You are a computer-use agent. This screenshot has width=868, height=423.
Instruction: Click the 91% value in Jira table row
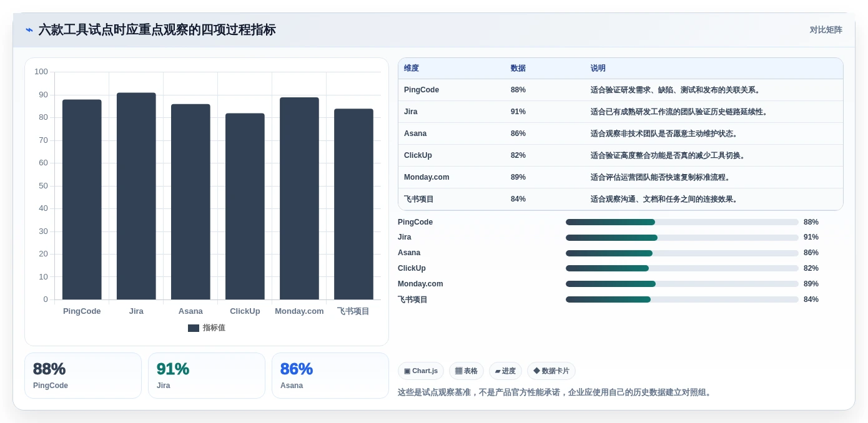click(518, 112)
